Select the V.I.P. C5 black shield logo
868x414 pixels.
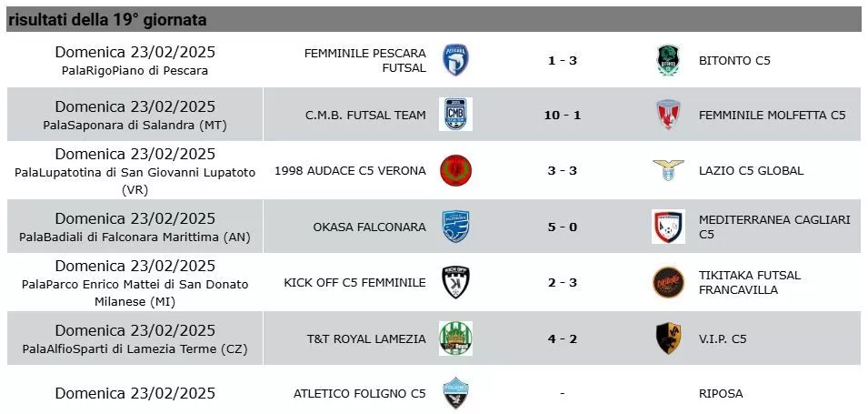click(x=668, y=338)
